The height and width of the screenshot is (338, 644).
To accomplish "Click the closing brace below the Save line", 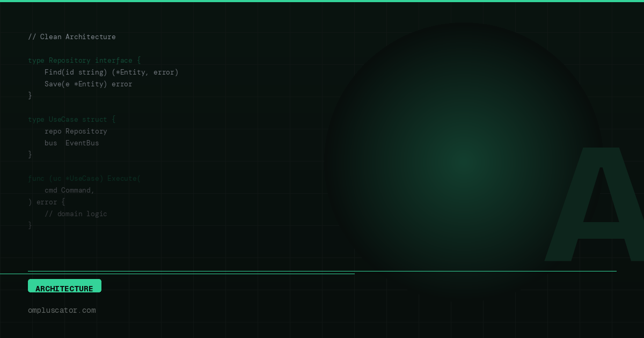I will [x=30, y=95].
